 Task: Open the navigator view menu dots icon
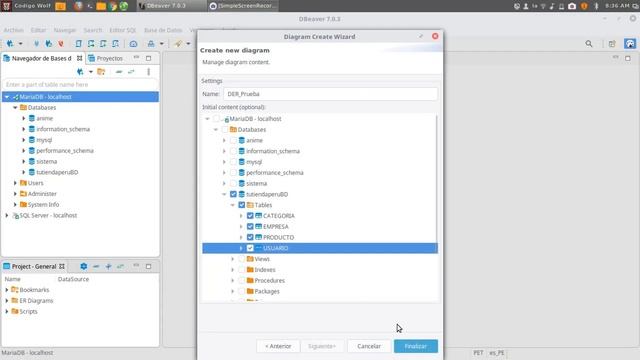click(x=149, y=72)
